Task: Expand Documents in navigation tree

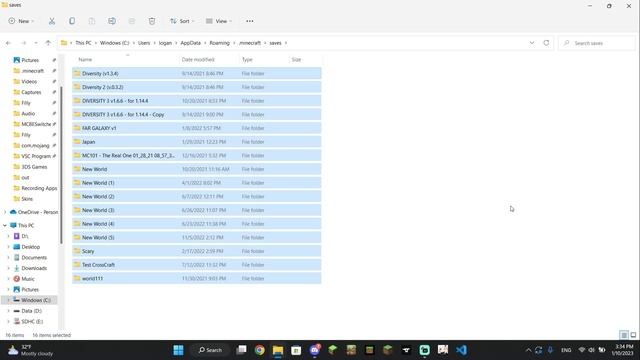Action: 8,258
